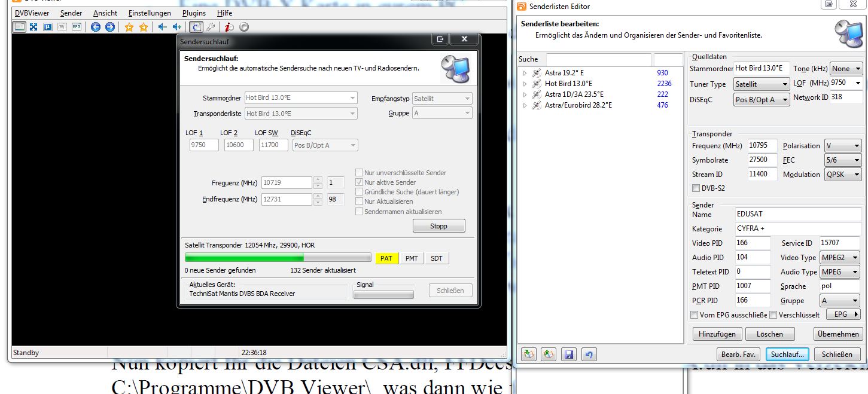The width and height of the screenshot is (868, 394).
Task: Click the restore icon in Sendersuchlauf title bar
Action: pos(440,39)
